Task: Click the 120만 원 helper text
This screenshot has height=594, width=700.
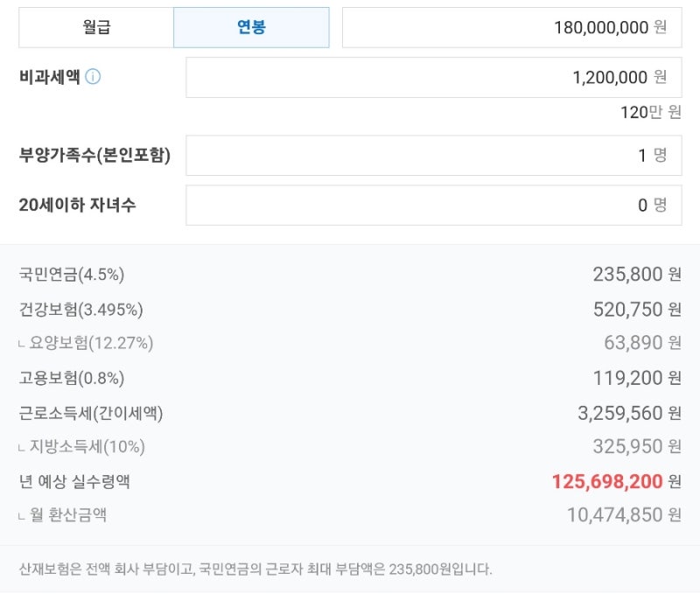Action: [x=650, y=112]
